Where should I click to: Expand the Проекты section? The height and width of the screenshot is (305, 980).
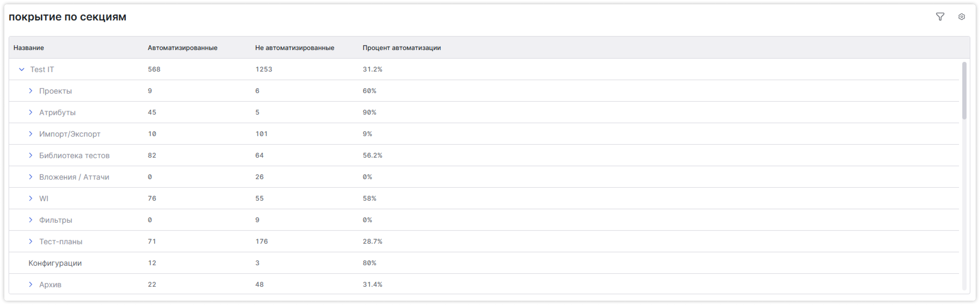click(30, 91)
